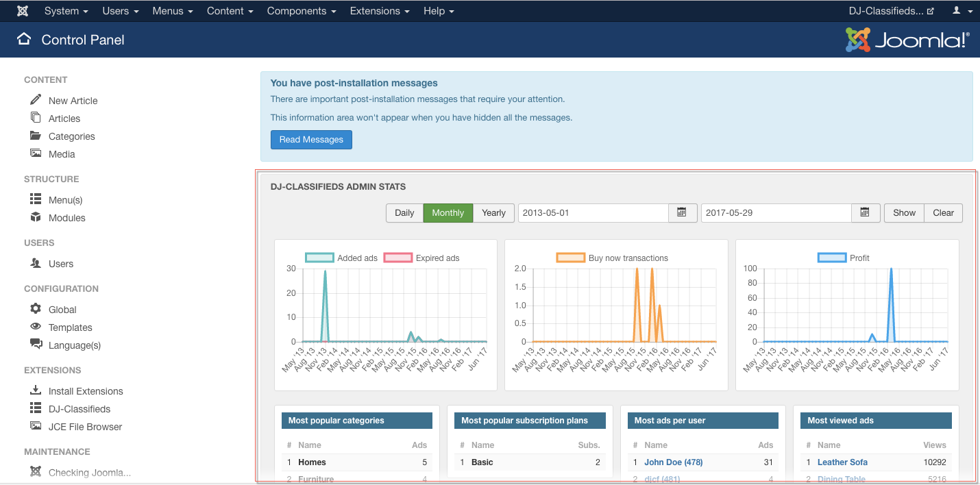Click the Users people icon
Screen dimensions: 980x485
click(36, 262)
